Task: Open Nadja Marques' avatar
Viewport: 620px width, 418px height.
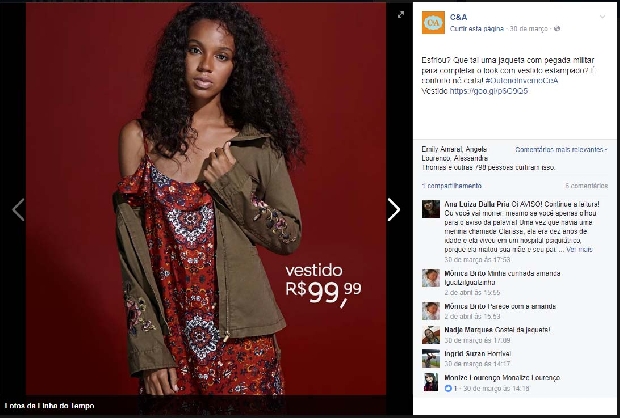Action: pos(431,335)
